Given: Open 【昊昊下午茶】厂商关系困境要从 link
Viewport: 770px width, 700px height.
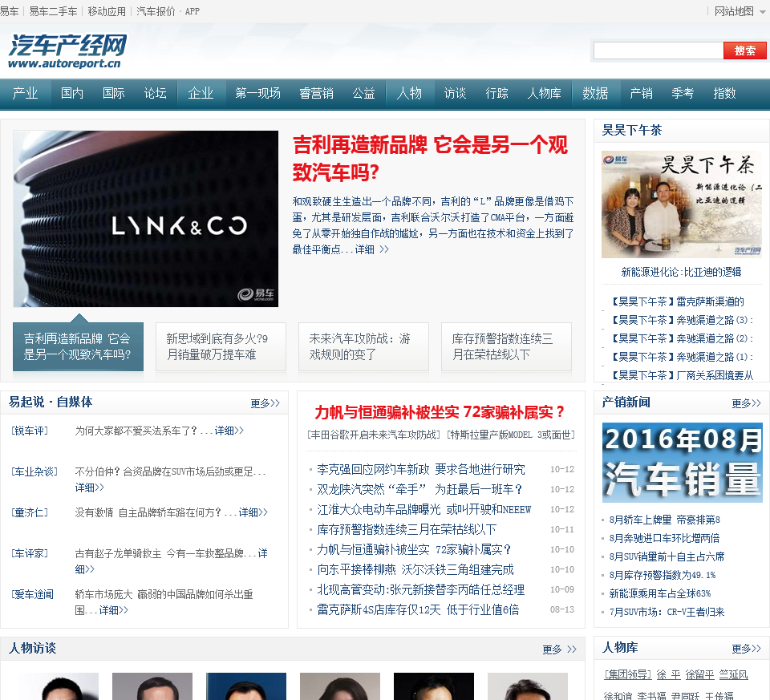Looking at the screenshot, I should (x=682, y=375).
